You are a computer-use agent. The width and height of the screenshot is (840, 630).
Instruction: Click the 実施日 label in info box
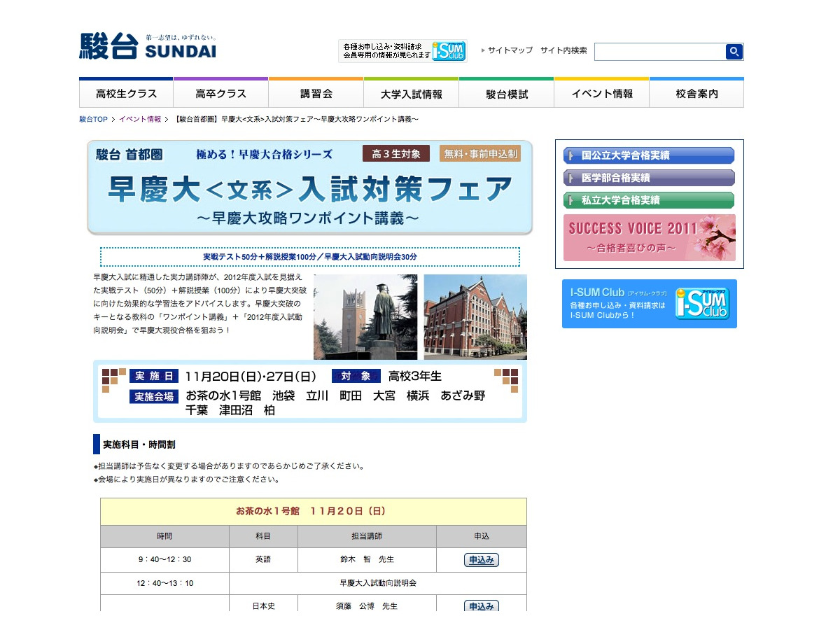coord(154,376)
